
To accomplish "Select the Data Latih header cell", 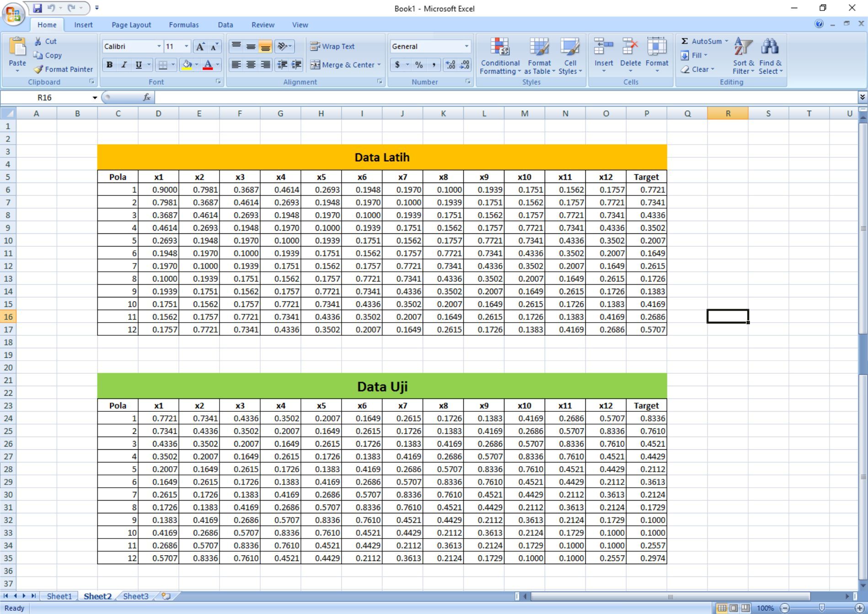I will 382,157.
